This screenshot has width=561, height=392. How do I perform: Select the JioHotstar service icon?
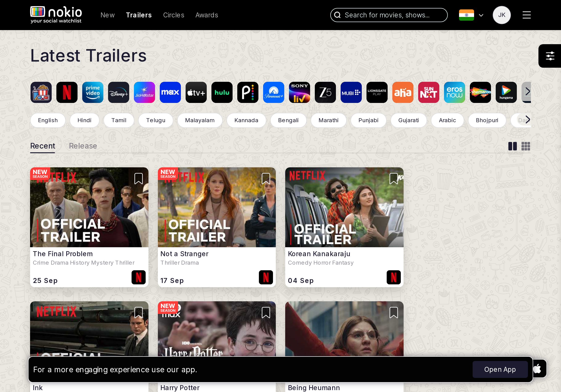coord(144,92)
